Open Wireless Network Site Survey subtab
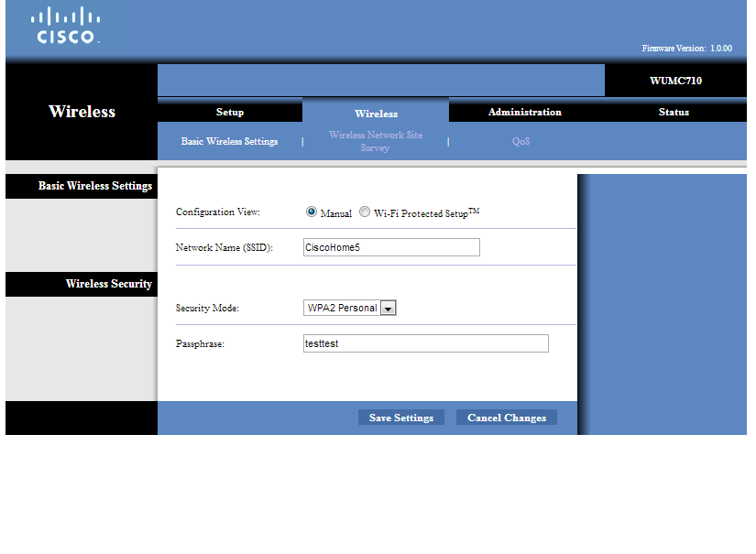The image size is (756, 554). [x=376, y=141]
